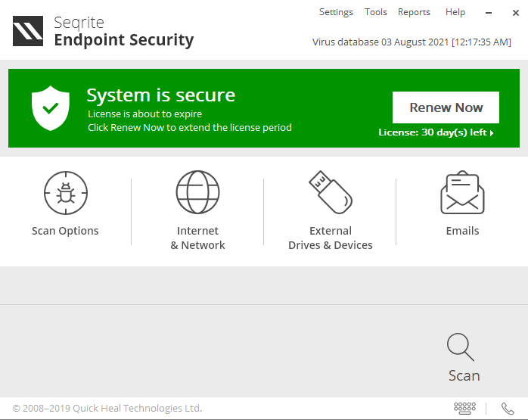Viewport: 528px width, 420px height.
Task: Select the Internet & Network label
Action: (x=197, y=238)
